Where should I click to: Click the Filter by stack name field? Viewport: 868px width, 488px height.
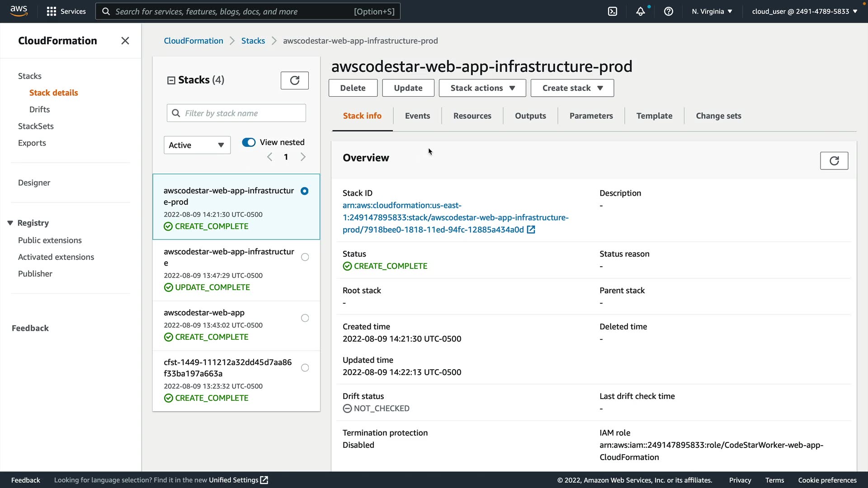(242, 113)
